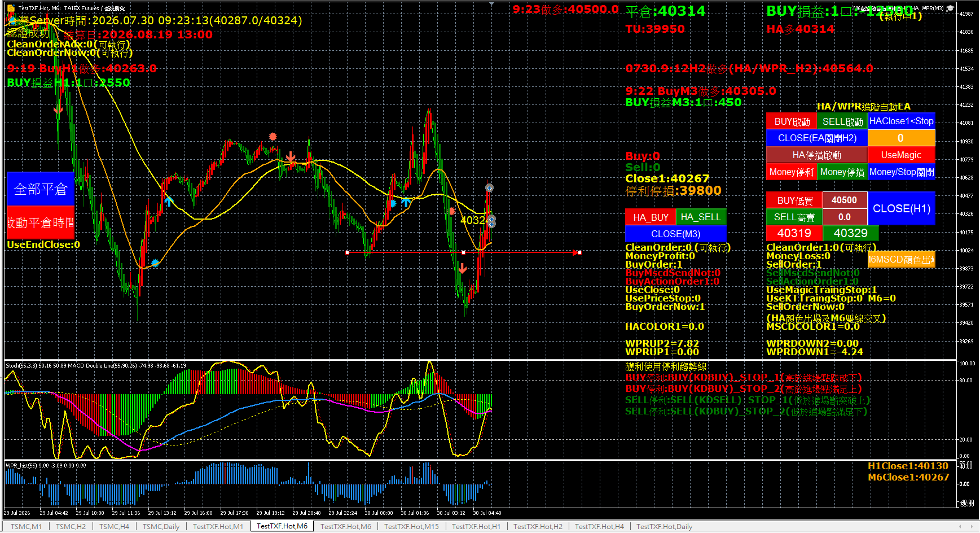Toggle the UseMagic button
980x533 pixels.
[x=901, y=155]
